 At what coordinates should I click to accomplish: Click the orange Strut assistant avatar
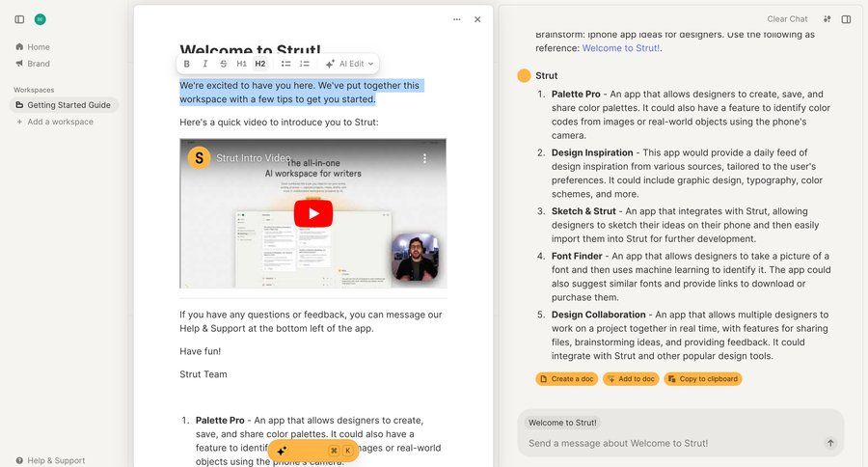tap(524, 76)
